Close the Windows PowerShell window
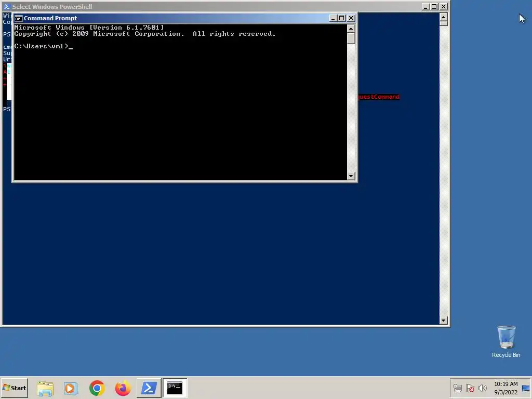532x399 pixels. pos(444,6)
